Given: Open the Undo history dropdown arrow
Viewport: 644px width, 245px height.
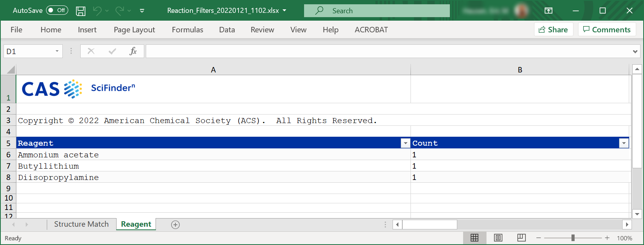Looking at the screenshot, I should [107, 11].
